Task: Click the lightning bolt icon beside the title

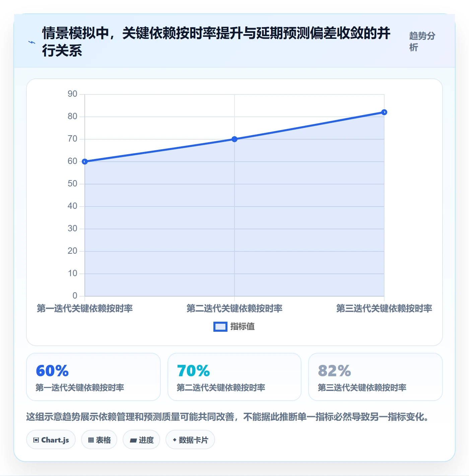Action: pyautogui.click(x=32, y=42)
